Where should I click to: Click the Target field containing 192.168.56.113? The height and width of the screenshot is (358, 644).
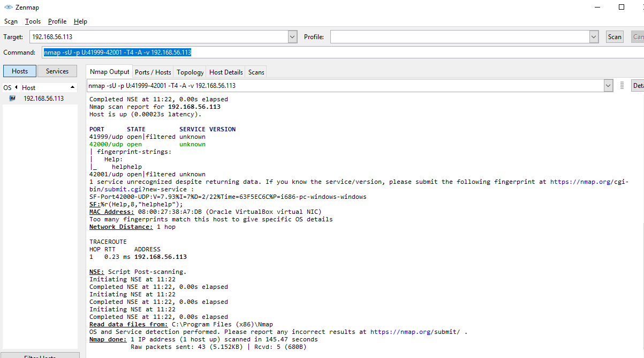click(x=159, y=37)
